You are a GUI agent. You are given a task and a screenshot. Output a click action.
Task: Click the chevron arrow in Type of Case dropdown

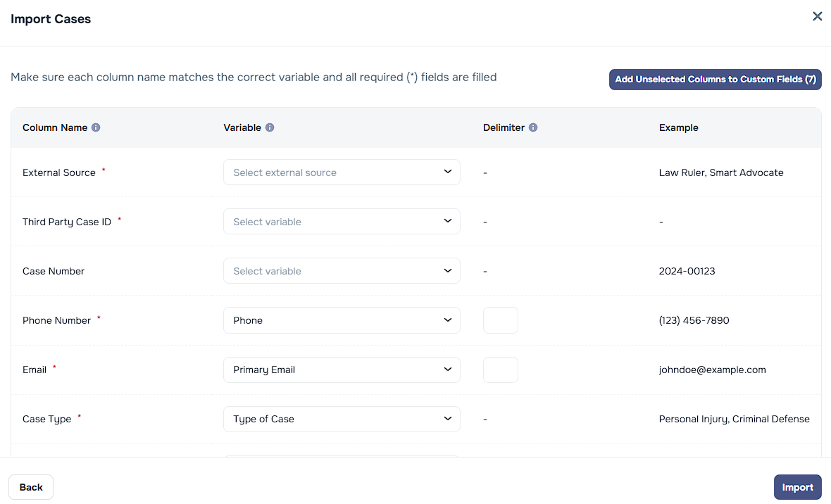tap(448, 418)
